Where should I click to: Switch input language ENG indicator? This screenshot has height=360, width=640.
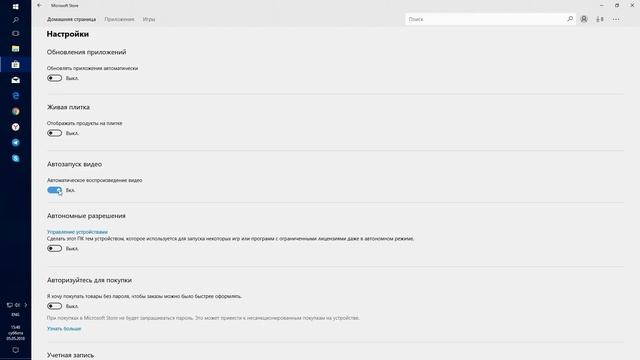16,315
